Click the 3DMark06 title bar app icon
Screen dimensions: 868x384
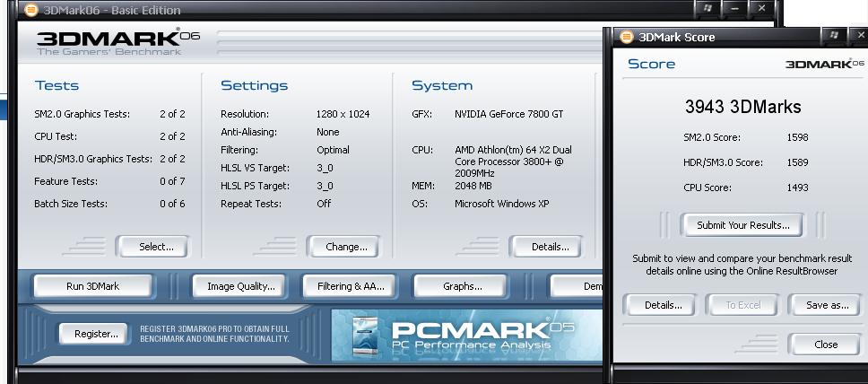tap(31, 9)
